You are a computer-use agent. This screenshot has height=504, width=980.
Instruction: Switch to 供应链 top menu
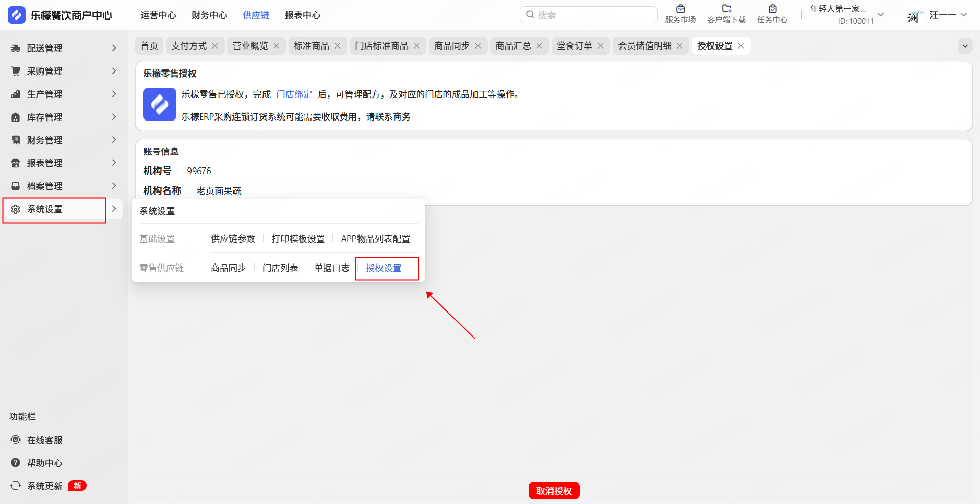[256, 15]
